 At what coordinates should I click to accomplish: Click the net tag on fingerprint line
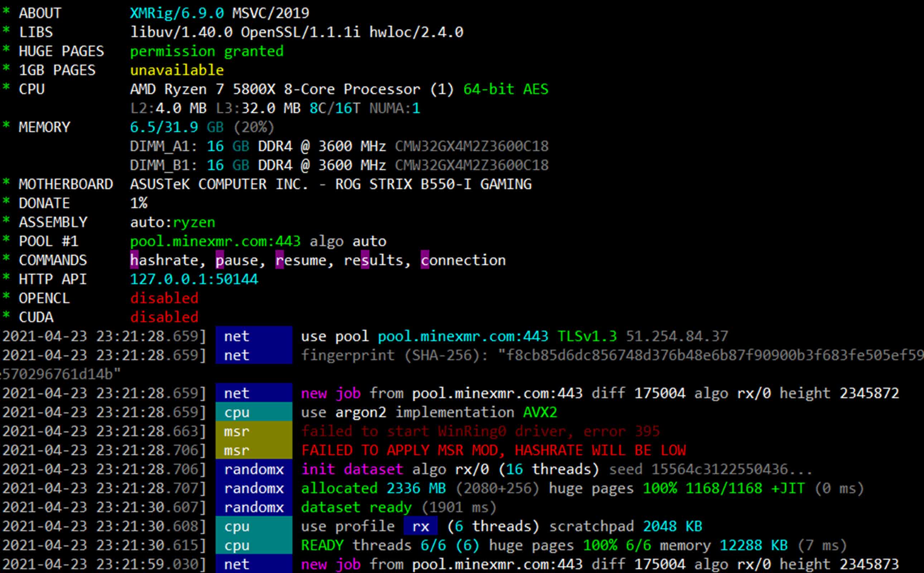pyautogui.click(x=253, y=356)
